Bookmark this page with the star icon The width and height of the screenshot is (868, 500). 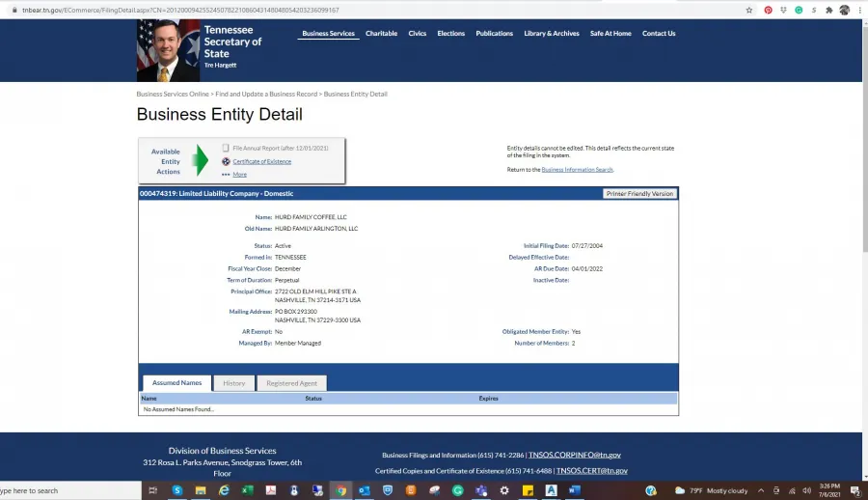[749, 10]
